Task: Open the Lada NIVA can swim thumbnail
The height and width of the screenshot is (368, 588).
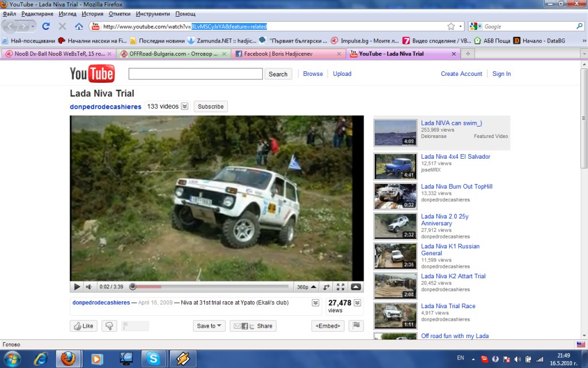Action: point(395,133)
